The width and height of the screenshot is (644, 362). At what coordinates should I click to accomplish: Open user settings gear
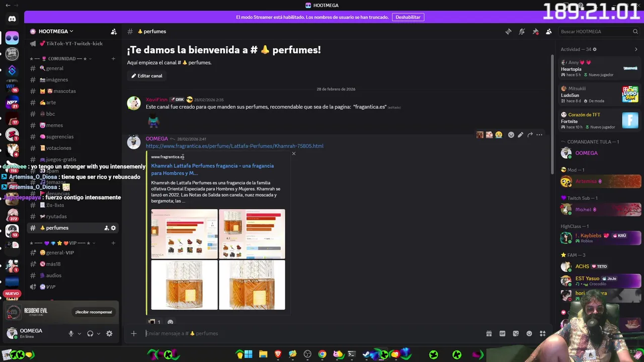coord(109,333)
